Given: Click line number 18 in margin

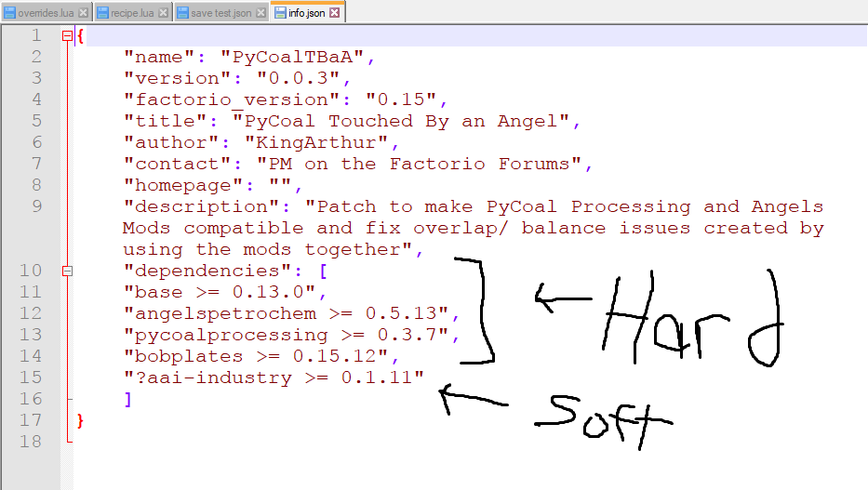Looking at the screenshot, I should pos(31,442).
